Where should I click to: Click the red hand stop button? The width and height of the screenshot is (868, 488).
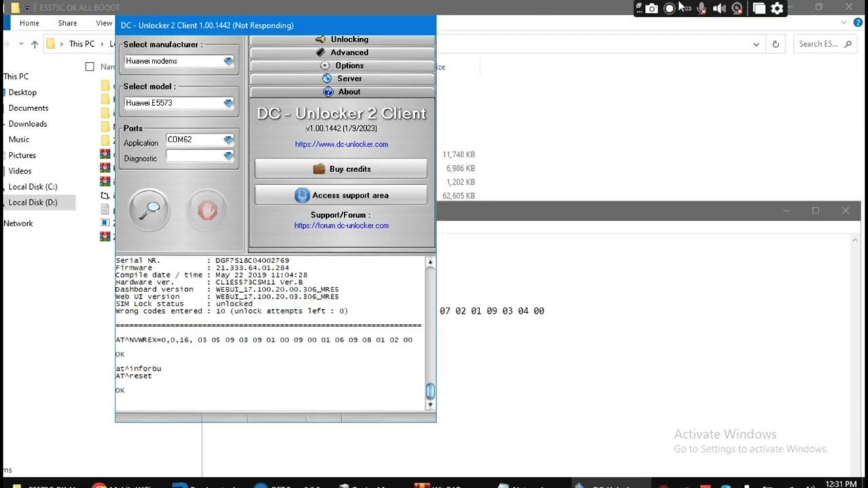[x=208, y=211]
